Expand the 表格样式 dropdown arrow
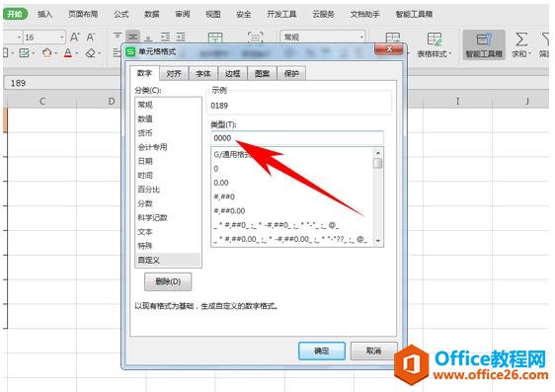The image size is (555, 392). [x=450, y=53]
